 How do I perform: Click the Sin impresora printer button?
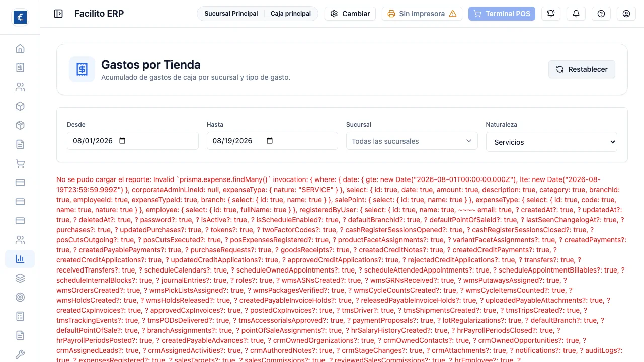[422, 14]
